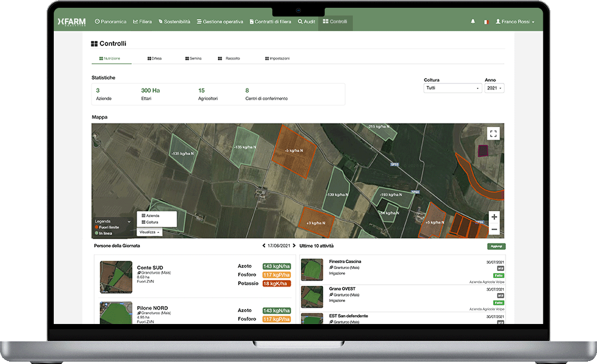Select the orange +5 kg/ha N field
The height and width of the screenshot is (364, 597).
433,221
